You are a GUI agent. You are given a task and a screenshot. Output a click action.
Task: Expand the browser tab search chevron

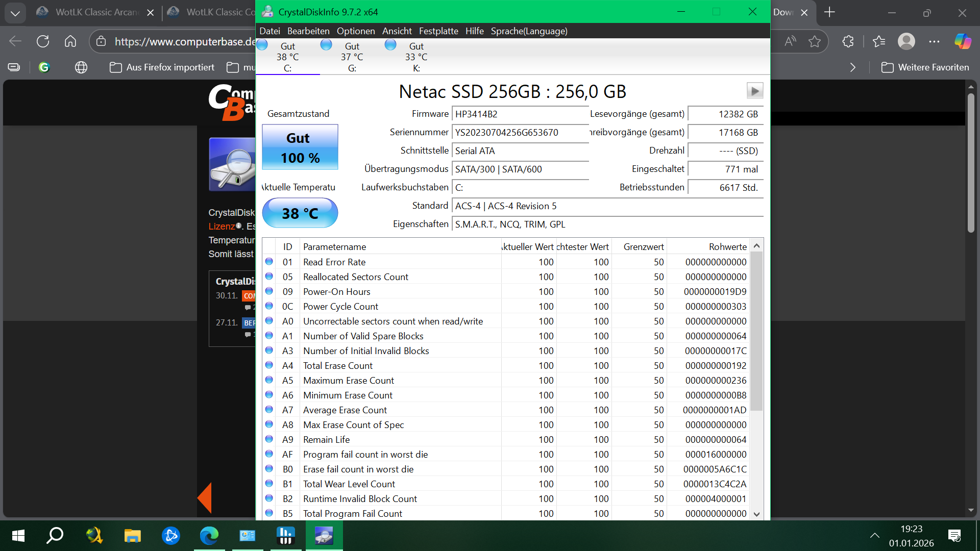click(x=15, y=13)
